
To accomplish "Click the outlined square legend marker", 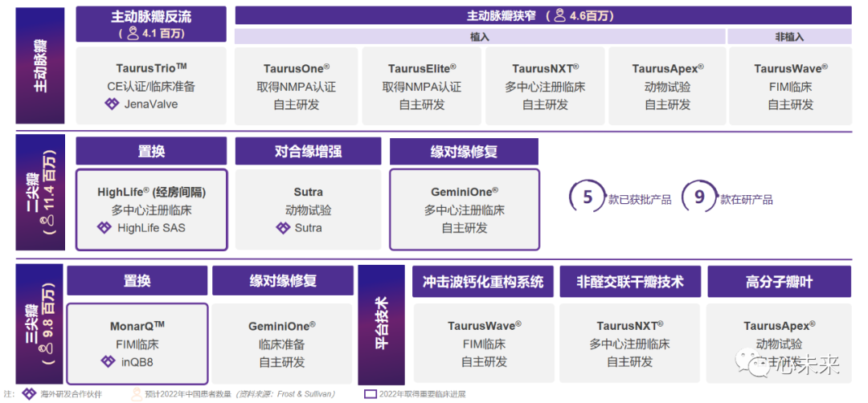I will 371,394.
